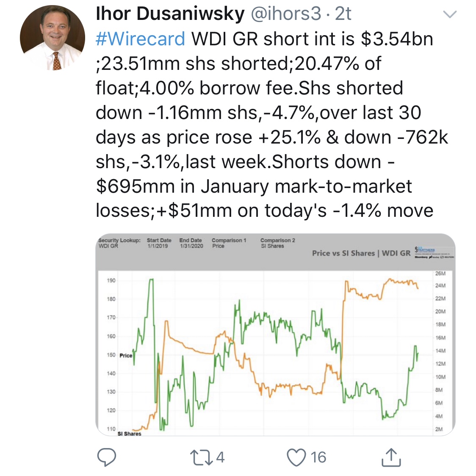
Task: Click the retweet count of 4
Action: (x=220, y=457)
